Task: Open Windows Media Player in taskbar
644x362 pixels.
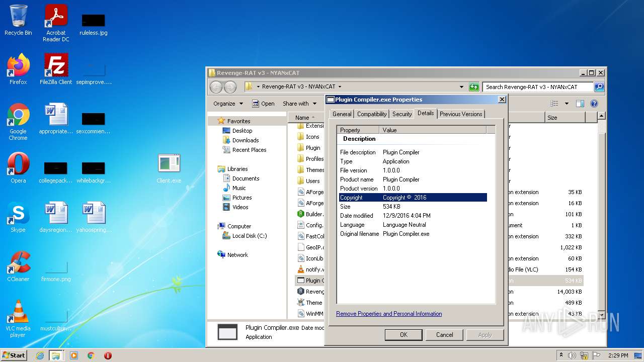Action: pos(74,355)
